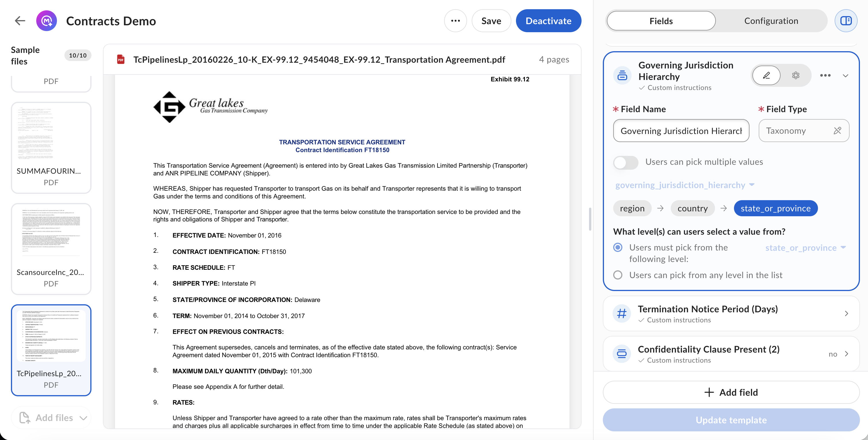
Task: Open the state_or_province level dropdown
Action: [x=805, y=248]
